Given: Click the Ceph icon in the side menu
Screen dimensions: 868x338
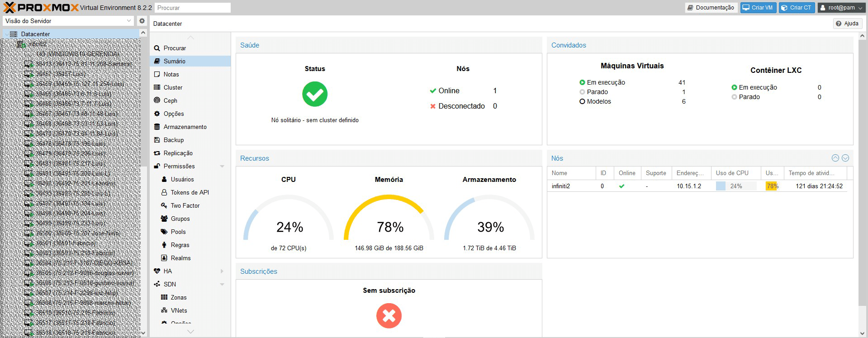Looking at the screenshot, I should pos(157,100).
